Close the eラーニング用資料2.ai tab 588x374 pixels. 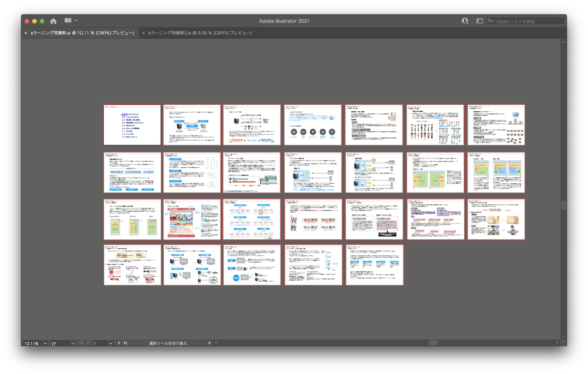pos(143,33)
